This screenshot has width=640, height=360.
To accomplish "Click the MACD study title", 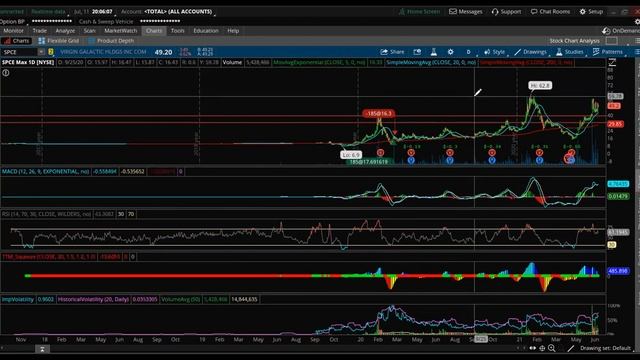I will click(45, 171).
